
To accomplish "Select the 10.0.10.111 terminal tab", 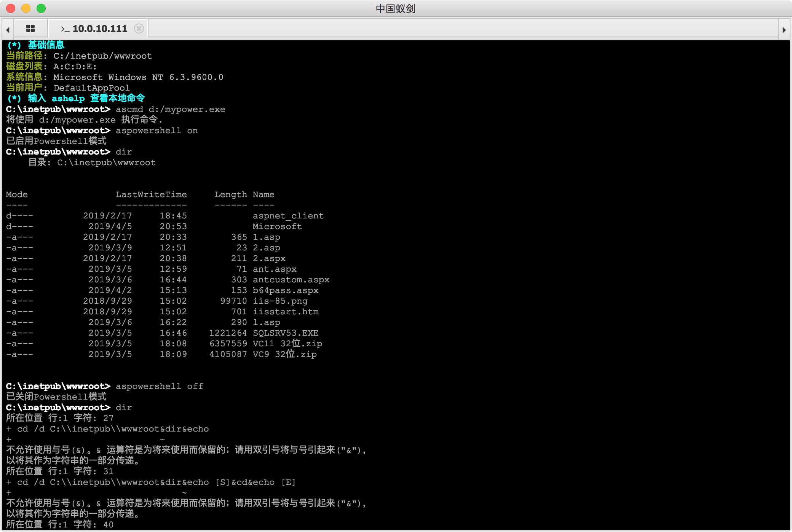I will [x=99, y=29].
